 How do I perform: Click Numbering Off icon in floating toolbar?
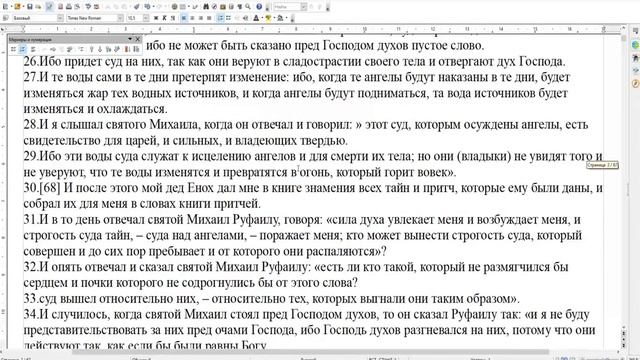(x=33, y=49)
